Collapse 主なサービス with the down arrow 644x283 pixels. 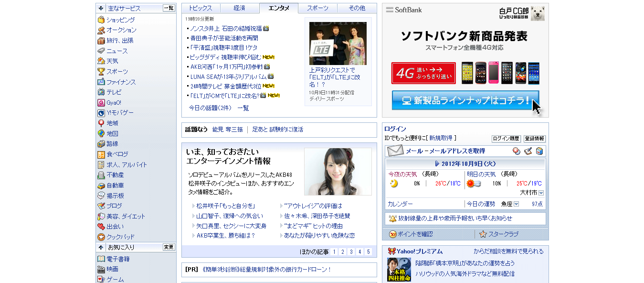coord(101,8)
